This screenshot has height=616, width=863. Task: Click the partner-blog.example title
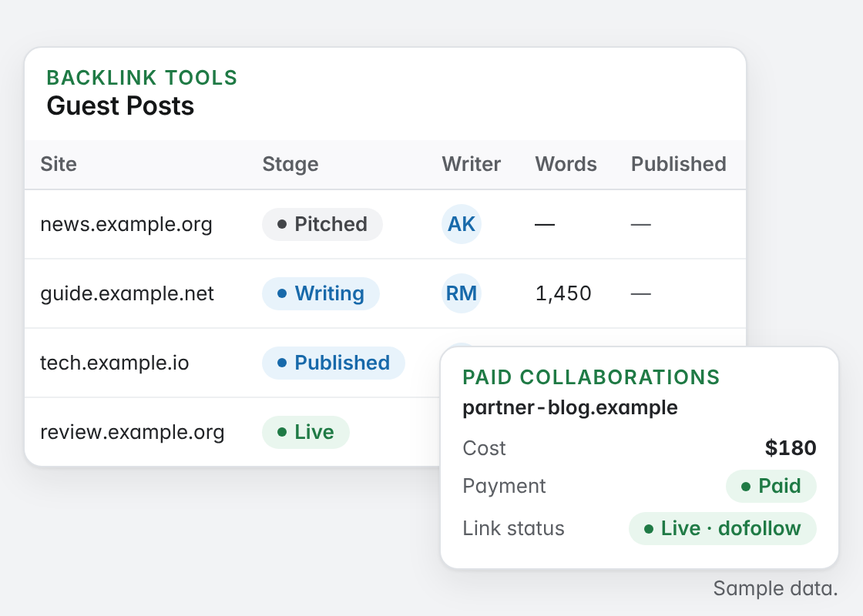(x=570, y=408)
